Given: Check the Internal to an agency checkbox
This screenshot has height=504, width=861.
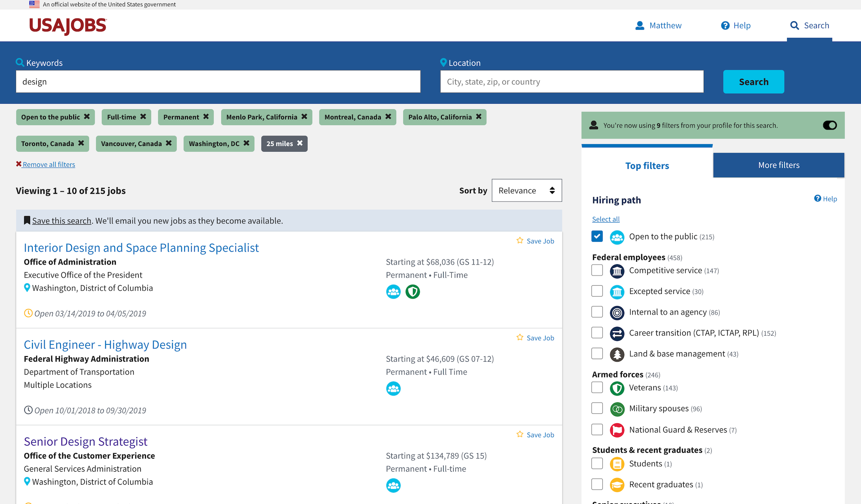Looking at the screenshot, I should point(597,312).
